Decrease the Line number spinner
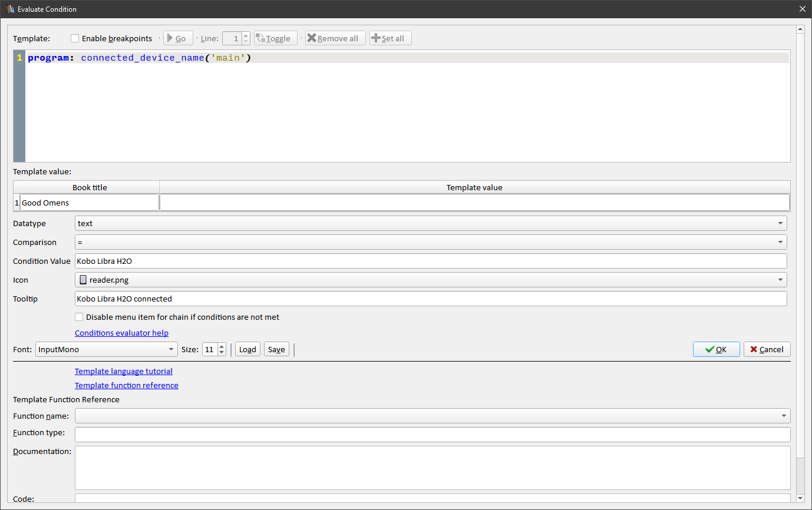Viewport: 812px width, 510px height. pyautogui.click(x=246, y=42)
